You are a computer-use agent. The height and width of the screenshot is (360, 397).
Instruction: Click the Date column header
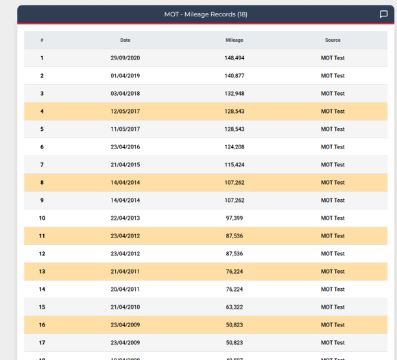click(125, 40)
